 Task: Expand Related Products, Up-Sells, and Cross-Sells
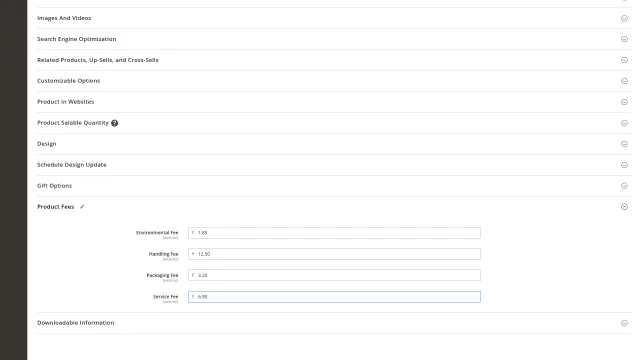(x=624, y=60)
